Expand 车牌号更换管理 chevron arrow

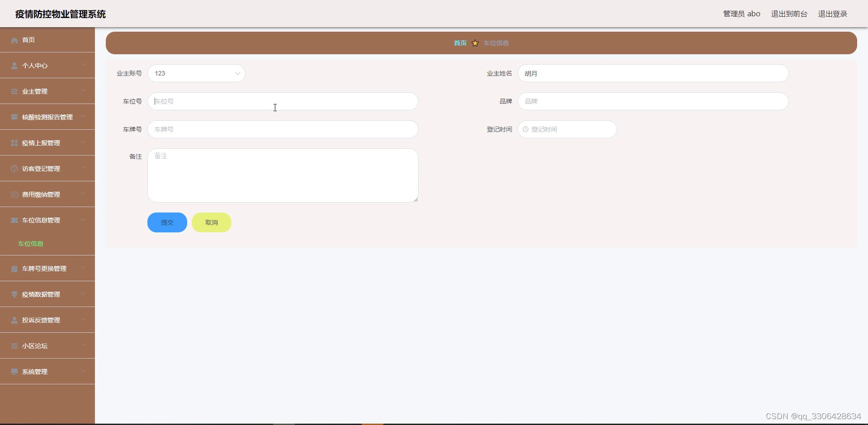pyautogui.click(x=83, y=268)
